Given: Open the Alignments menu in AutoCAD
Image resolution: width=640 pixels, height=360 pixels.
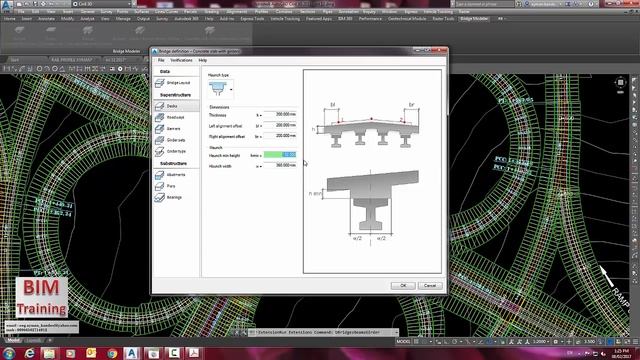Looking at the screenshot, I should (x=237, y=12).
